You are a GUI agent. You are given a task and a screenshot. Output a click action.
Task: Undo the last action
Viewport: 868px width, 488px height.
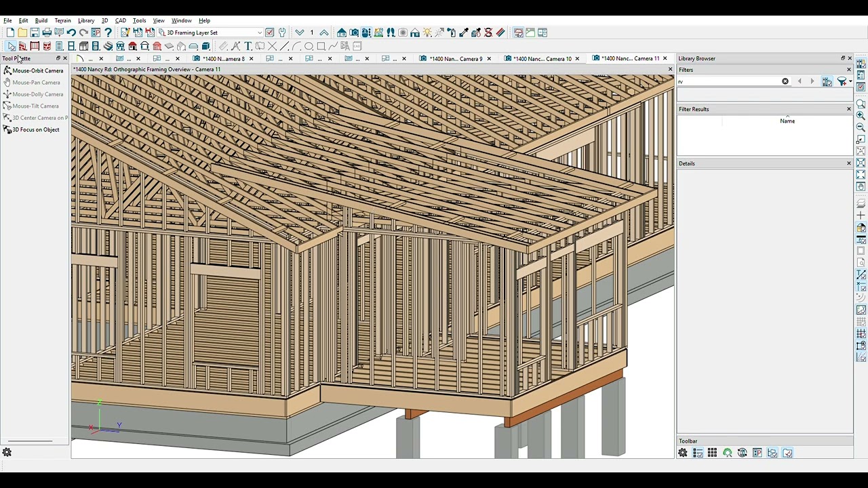tap(71, 33)
